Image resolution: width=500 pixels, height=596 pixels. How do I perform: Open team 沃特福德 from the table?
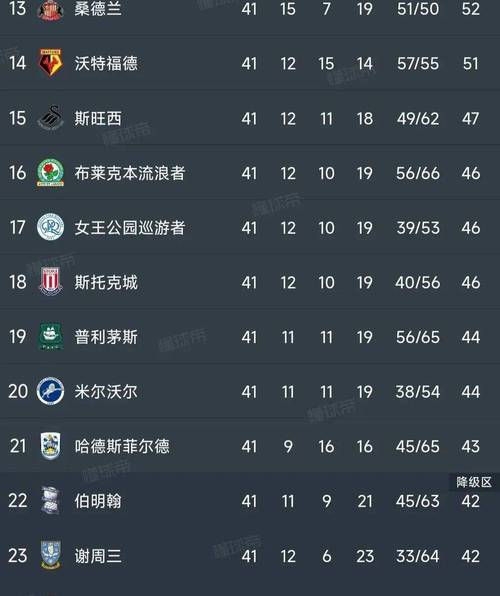click(106, 63)
